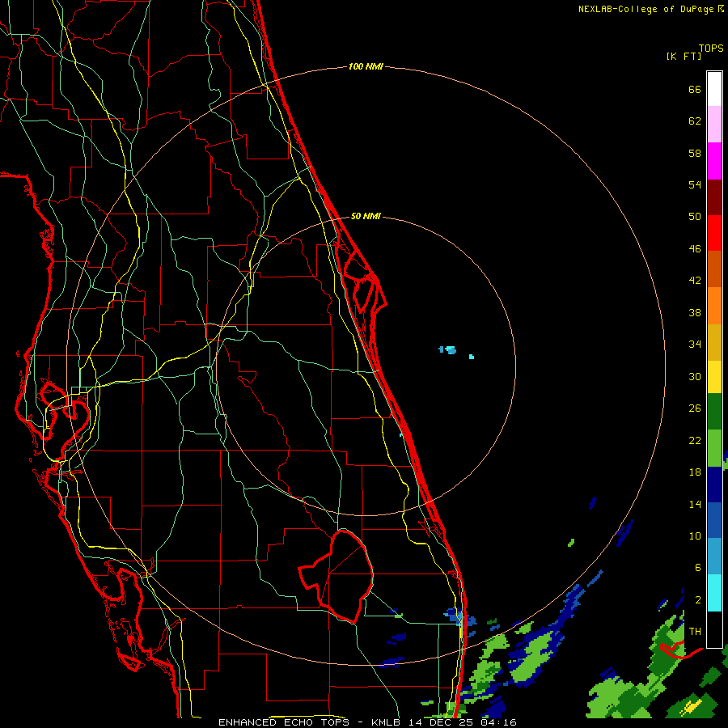
Task: Select the magenta 58 kft legend swatch
Action: 714,161
